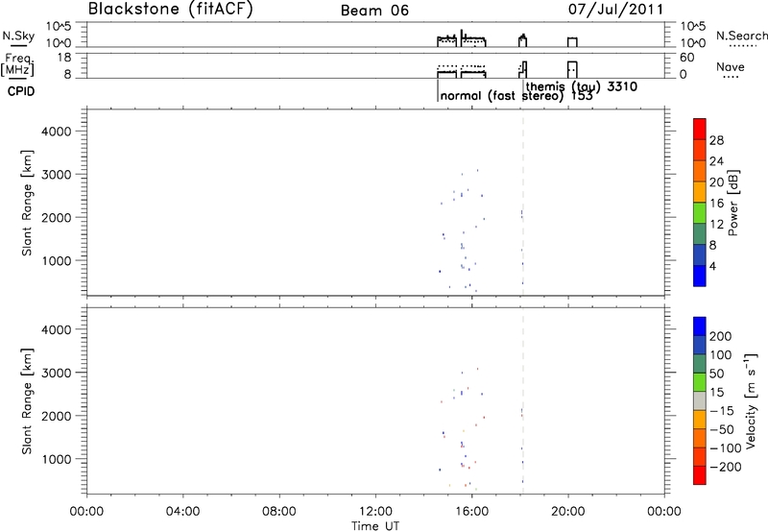Click the 20:00 time axis label
Image resolution: width=768 pixels, height=532 pixels.
[x=568, y=512]
